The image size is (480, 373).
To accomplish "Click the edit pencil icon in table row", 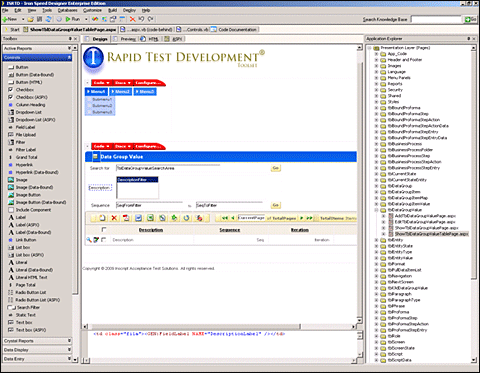I will 96,240.
